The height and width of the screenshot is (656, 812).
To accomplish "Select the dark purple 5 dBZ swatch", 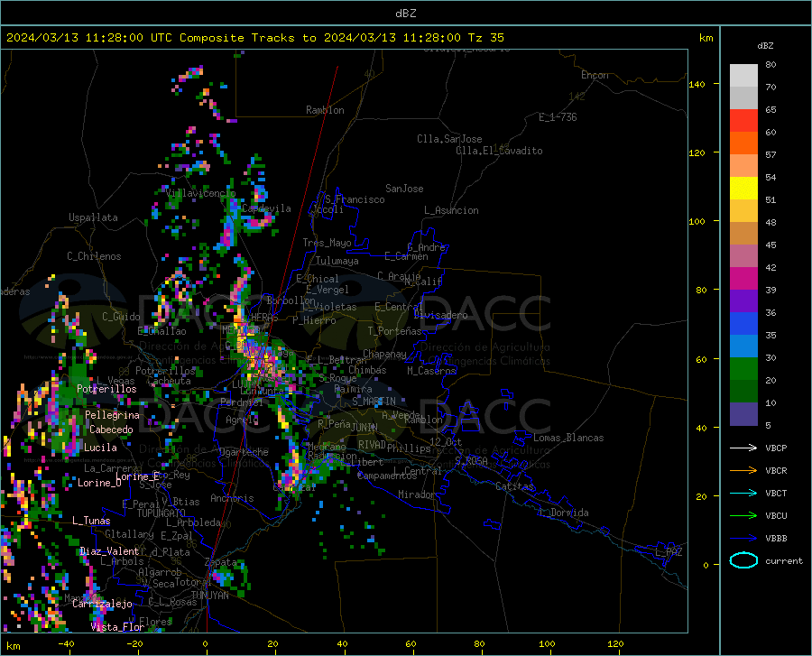I will click(x=743, y=413).
